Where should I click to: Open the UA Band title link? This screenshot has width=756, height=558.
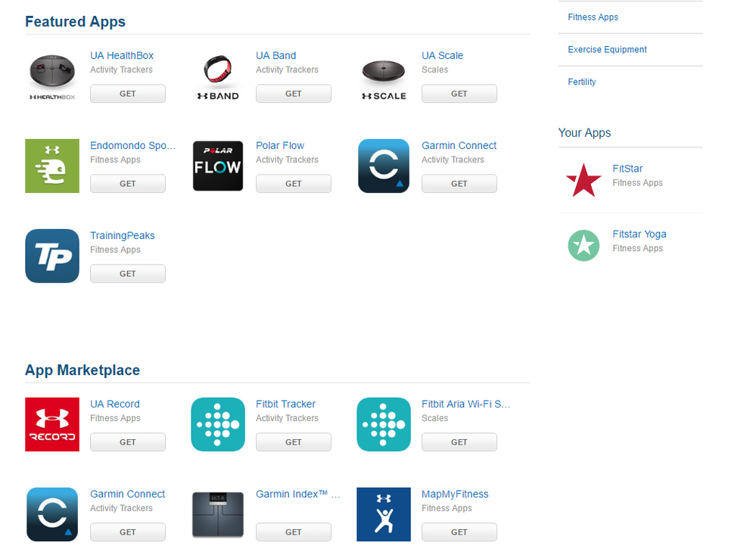(x=275, y=55)
